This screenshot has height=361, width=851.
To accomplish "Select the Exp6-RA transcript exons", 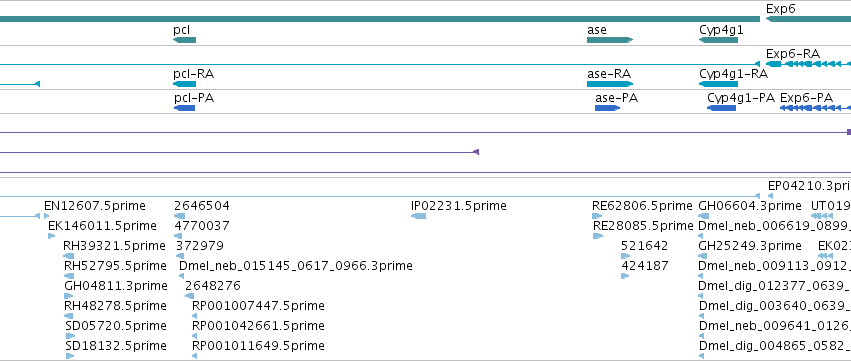I will (808, 64).
